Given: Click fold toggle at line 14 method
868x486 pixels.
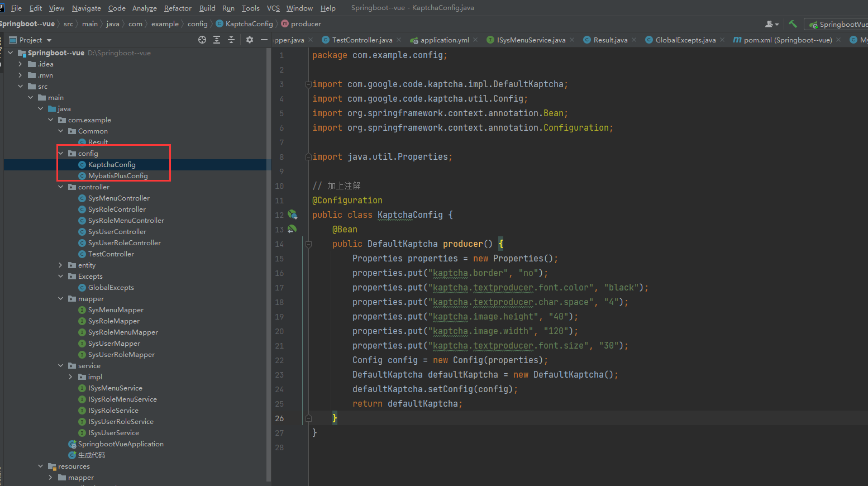Looking at the screenshot, I should click(x=308, y=244).
